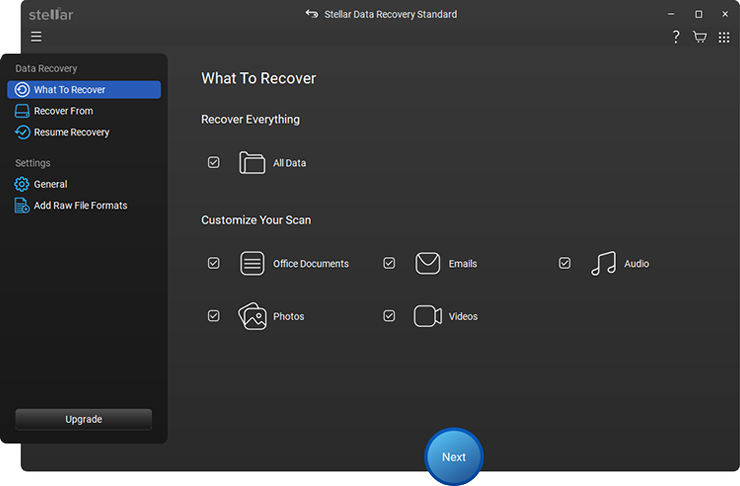Click the Stellar logo
Image resolution: width=740 pixels, height=486 pixels.
51,14
